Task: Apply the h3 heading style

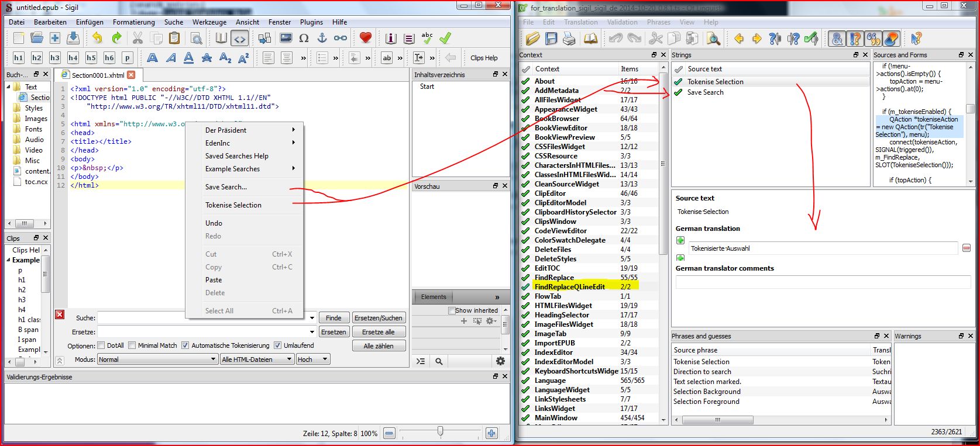Action: pyautogui.click(x=55, y=58)
